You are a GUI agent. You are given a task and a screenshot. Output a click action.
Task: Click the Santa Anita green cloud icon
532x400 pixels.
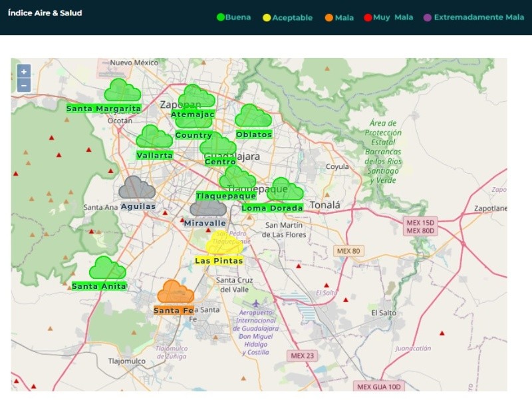(x=107, y=268)
